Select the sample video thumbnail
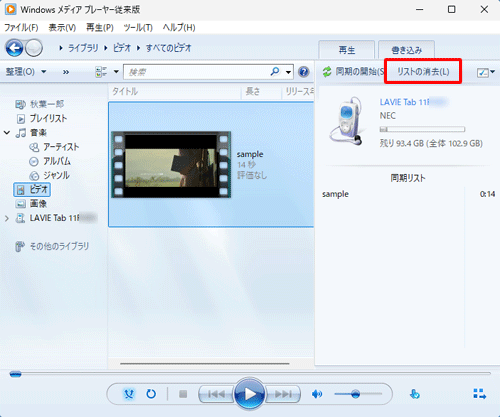 171,164
